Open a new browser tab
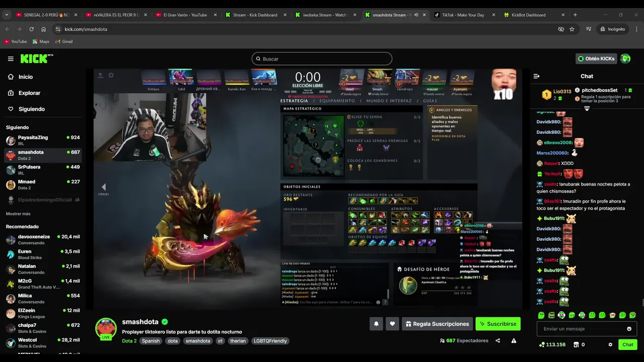Screen dimensions: 644x362 pyautogui.click(x=575, y=15)
